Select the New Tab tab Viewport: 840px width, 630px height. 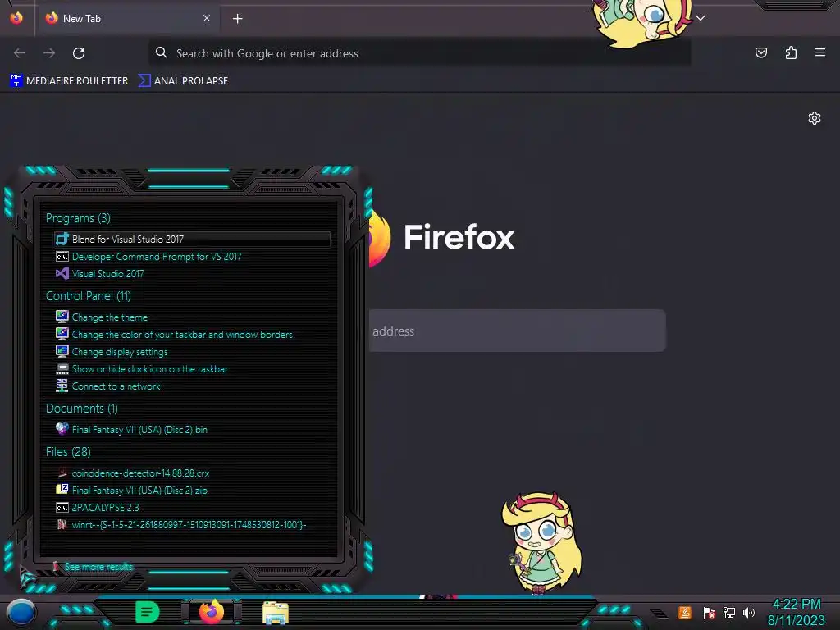127,19
